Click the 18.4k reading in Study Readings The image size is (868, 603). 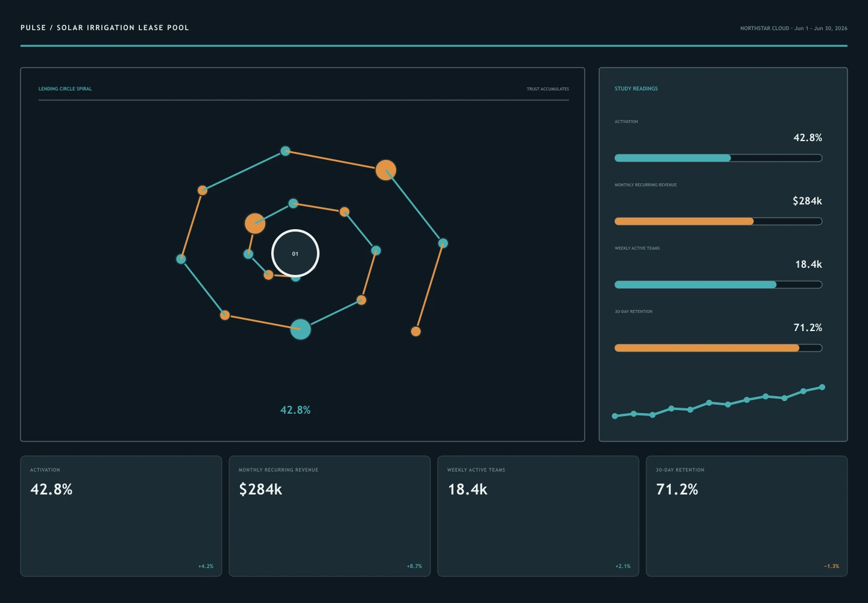tap(808, 264)
